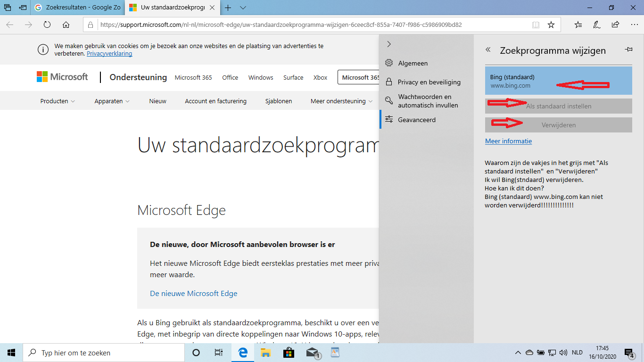This screenshot has height=362, width=644.
Task: Collapse the settings sidebar chevron
Action: pos(389,44)
